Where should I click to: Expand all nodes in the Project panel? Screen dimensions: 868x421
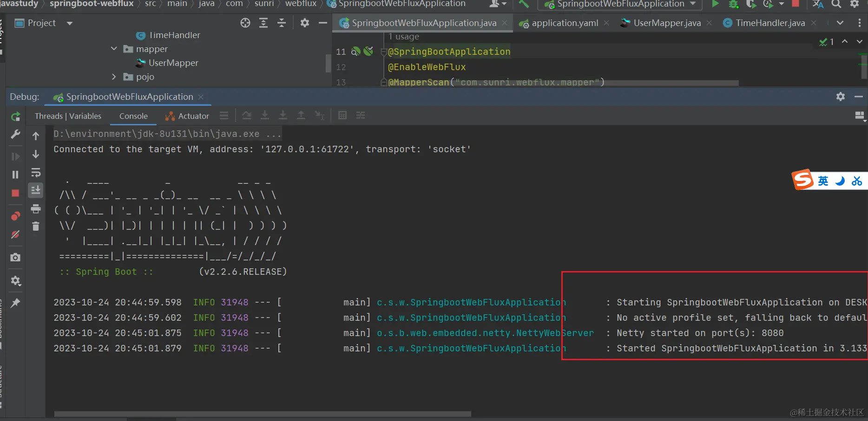[x=263, y=23]
